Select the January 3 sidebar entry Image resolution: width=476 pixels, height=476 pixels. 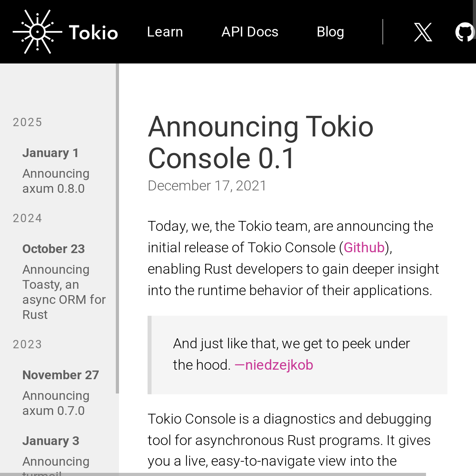(x=51, y=441)
